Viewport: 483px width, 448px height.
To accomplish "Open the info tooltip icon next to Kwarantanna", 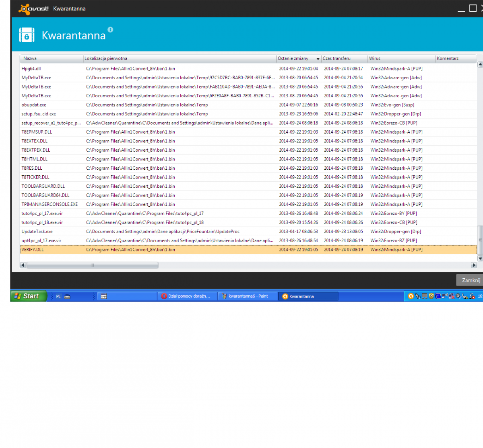I will tap(110, 29).
